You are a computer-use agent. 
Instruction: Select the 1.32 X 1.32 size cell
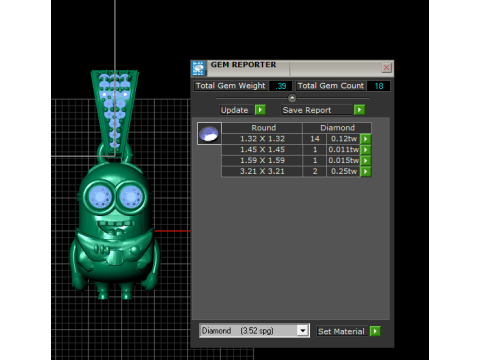coord(262,139)
